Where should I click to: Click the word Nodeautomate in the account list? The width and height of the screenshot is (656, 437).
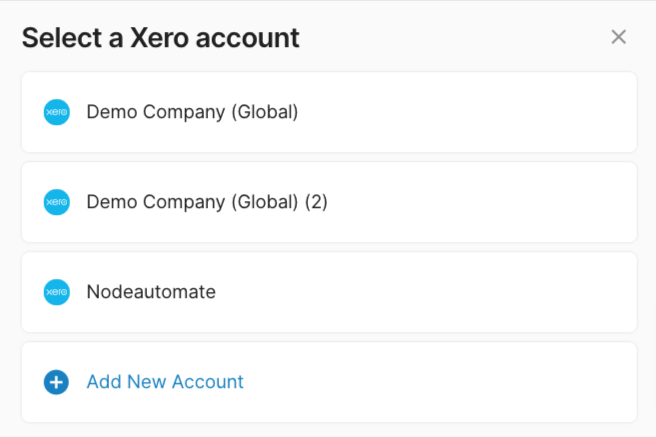point(151,292)
